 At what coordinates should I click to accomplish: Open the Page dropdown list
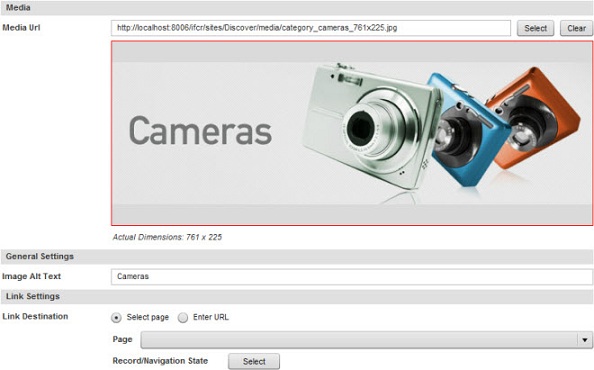366,340
